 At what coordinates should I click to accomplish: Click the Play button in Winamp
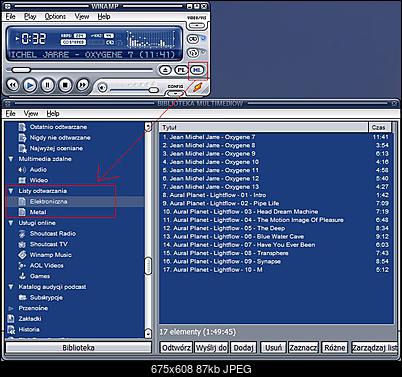coord(30,85)
